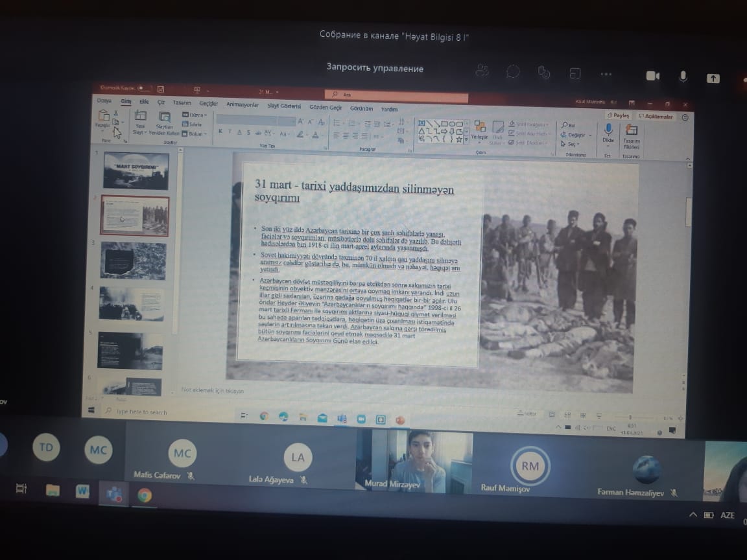Expand the shapes gallery more arrow

[466, 139]
